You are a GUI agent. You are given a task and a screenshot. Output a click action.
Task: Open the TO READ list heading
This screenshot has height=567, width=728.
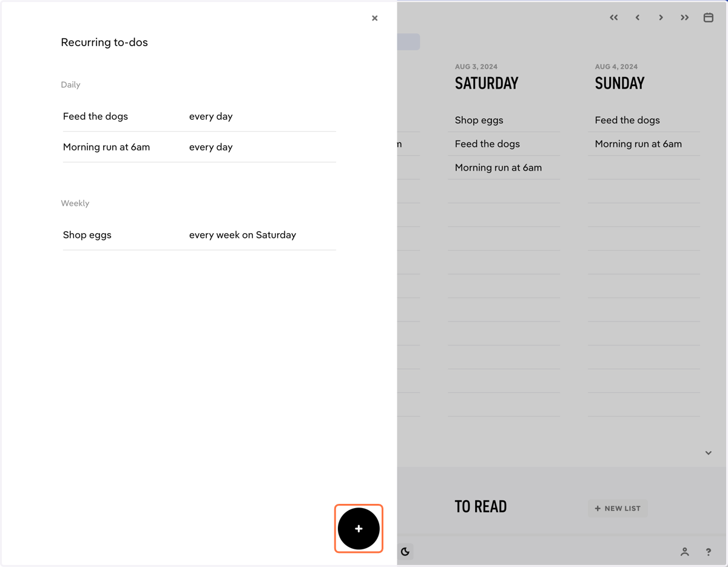480,506
